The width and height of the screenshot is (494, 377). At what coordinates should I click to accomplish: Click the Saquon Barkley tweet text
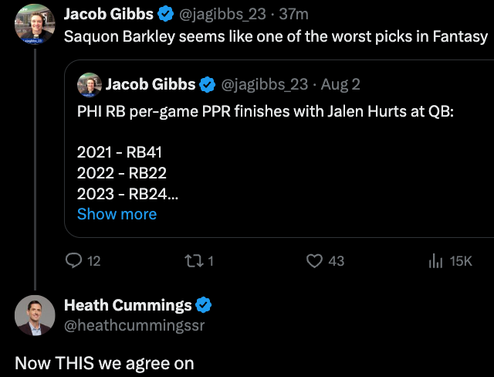(x=276, y=37)
